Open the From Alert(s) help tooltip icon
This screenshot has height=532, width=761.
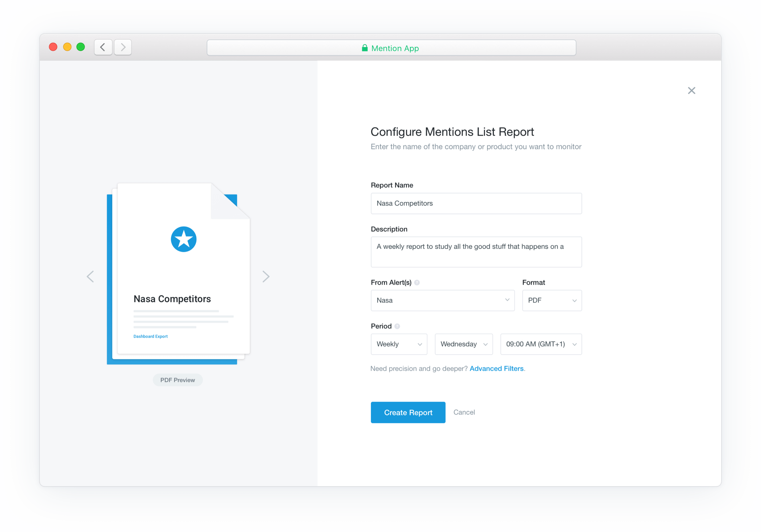point(417,283)
